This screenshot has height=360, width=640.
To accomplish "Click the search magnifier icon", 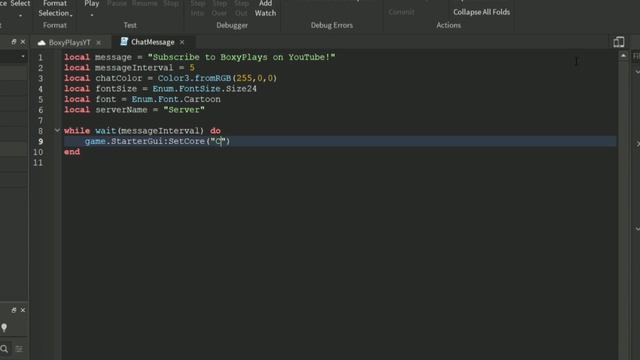I will [4, 349].
